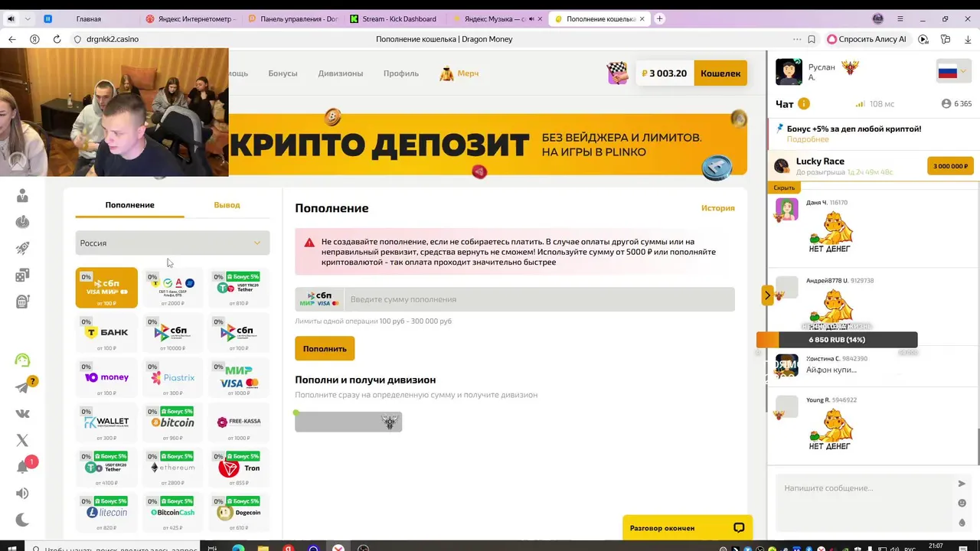Open the X social link in sidebar
The height and width of the screenshot is (551, 980).
(x=22, y=440)
